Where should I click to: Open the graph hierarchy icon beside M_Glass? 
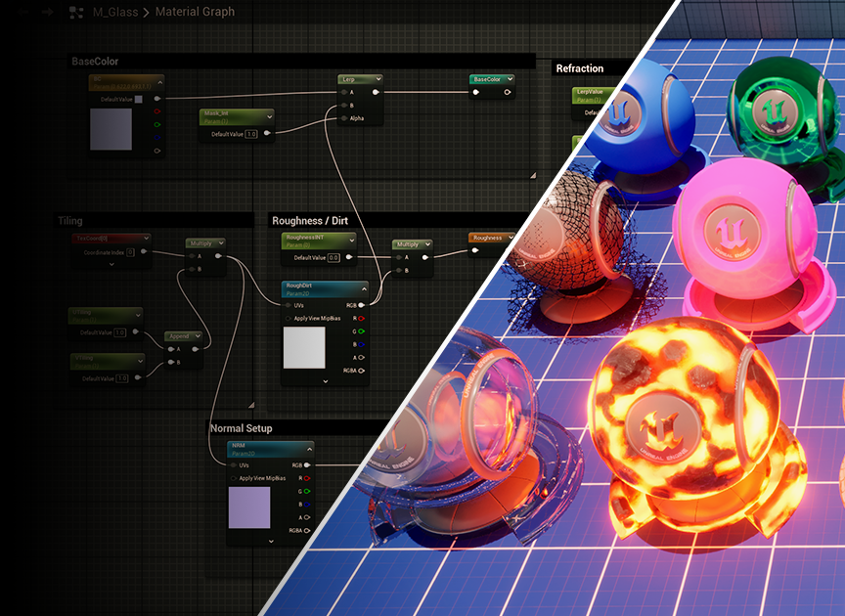point(76,13)
